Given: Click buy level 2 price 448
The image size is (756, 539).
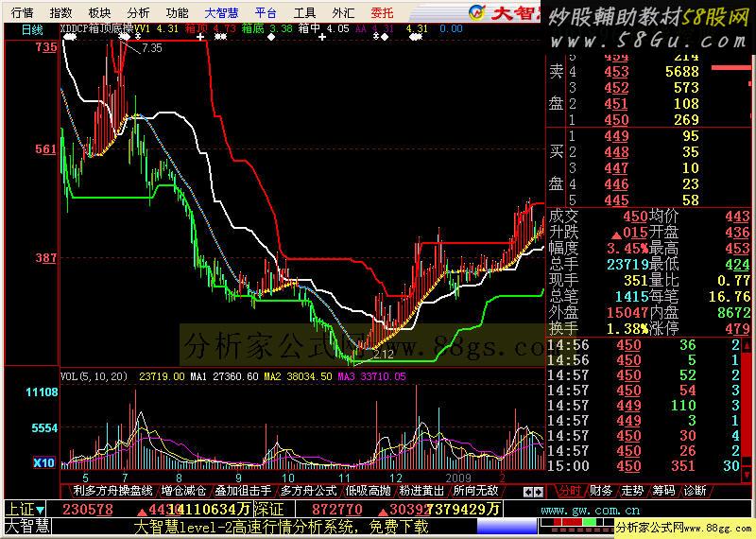Looking at the screenshot, I should coord(617,152).
